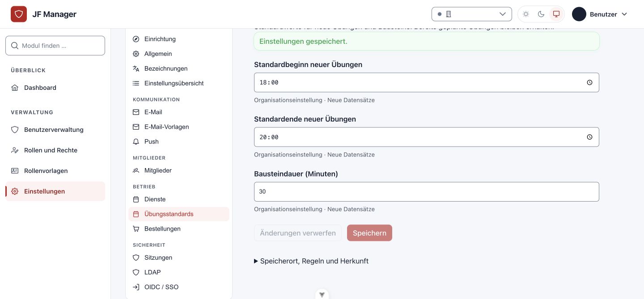Open the Mitglieder settings section
644x299 pixels.
(179, 170)
